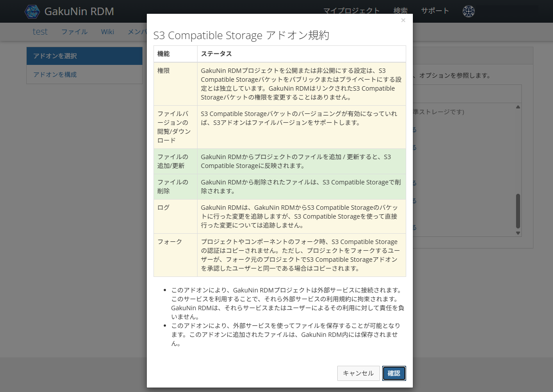Switch to the ファイル project tab
Viewport: 553px width, 392px height.
[74, 32]
